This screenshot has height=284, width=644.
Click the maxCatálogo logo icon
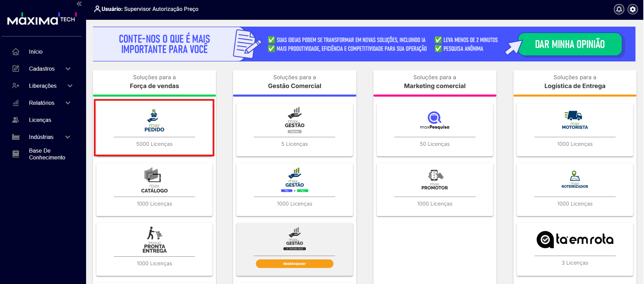(x=154, y=180)
